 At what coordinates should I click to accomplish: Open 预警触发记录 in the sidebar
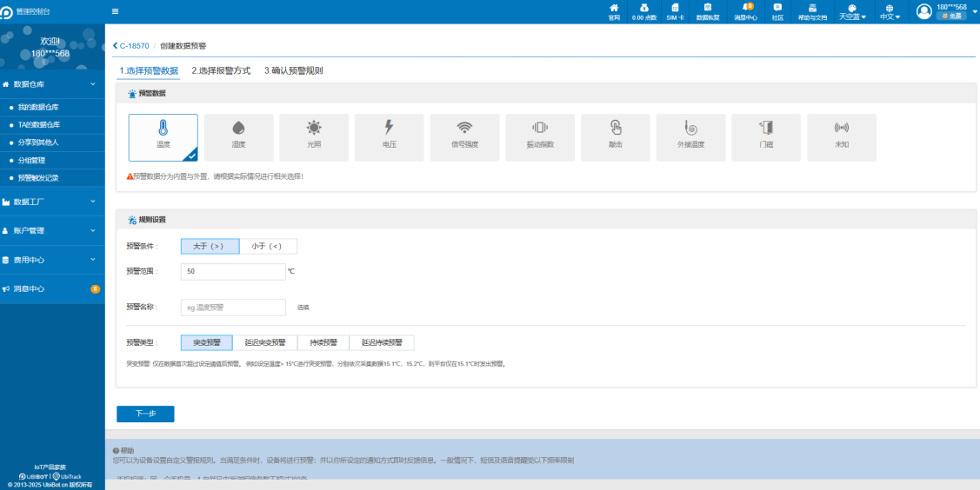coord(38,177)
